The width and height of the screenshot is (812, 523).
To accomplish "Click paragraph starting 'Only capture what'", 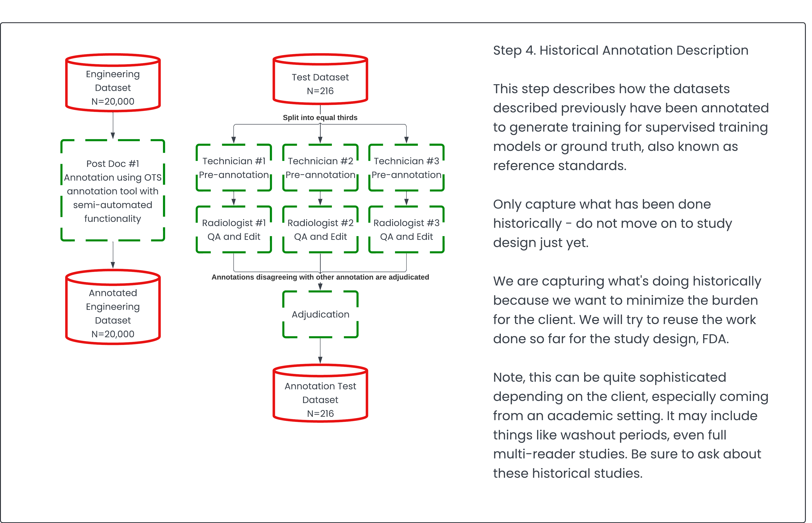I will pyautogui.click(x=612, y=223).
